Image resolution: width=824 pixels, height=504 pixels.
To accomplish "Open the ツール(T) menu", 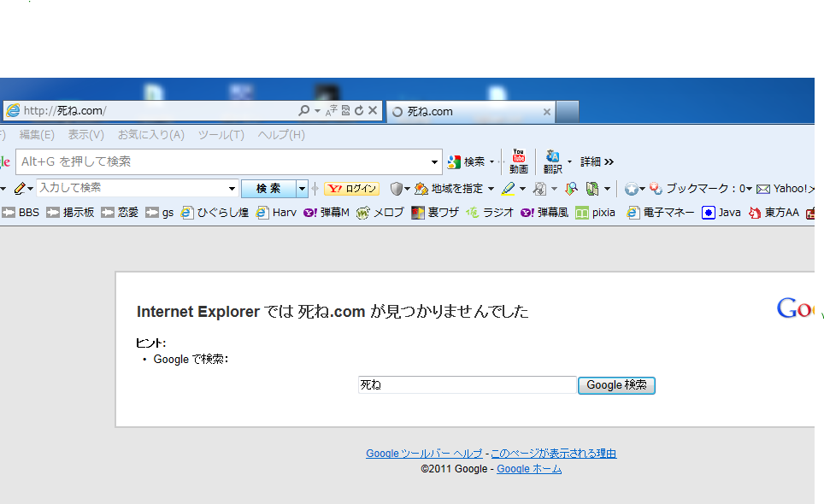I will [221, 135].
